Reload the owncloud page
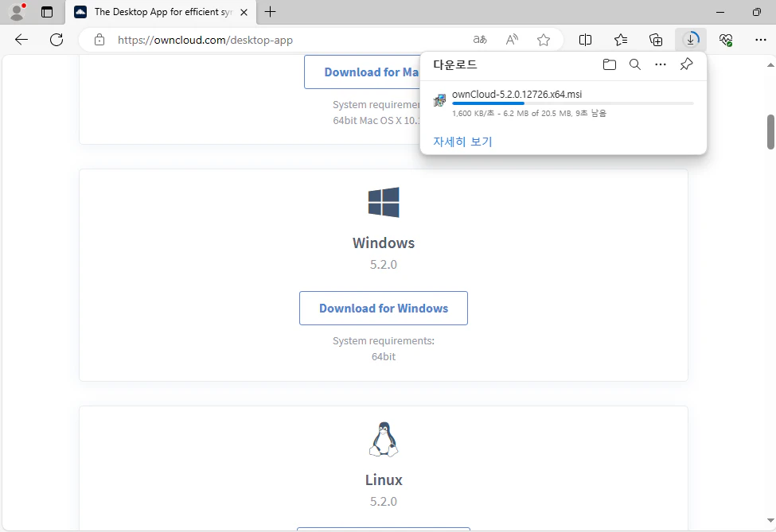This screenshot has height=532, width=776. [57, 40]
